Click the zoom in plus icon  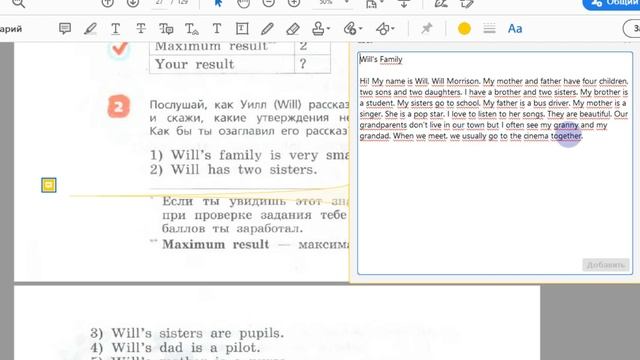point(294,3)
